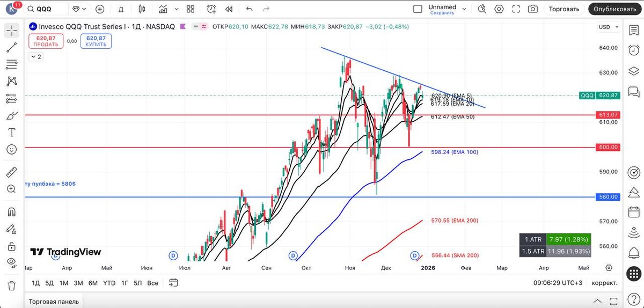Activate the zoom in tool
Screen dimensions: 644x308
[11, 189]
